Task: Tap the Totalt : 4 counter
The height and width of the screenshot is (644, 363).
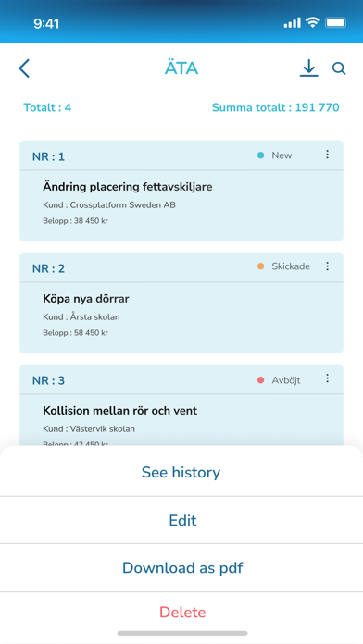Action: pos(47,107)
